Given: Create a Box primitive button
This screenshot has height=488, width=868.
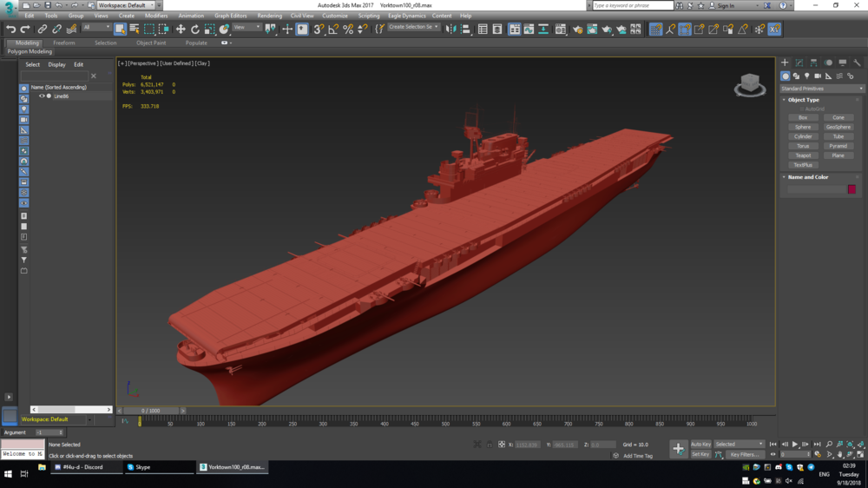Looking at the screenshot, I should pyautogui.click(x=803, y=117).
